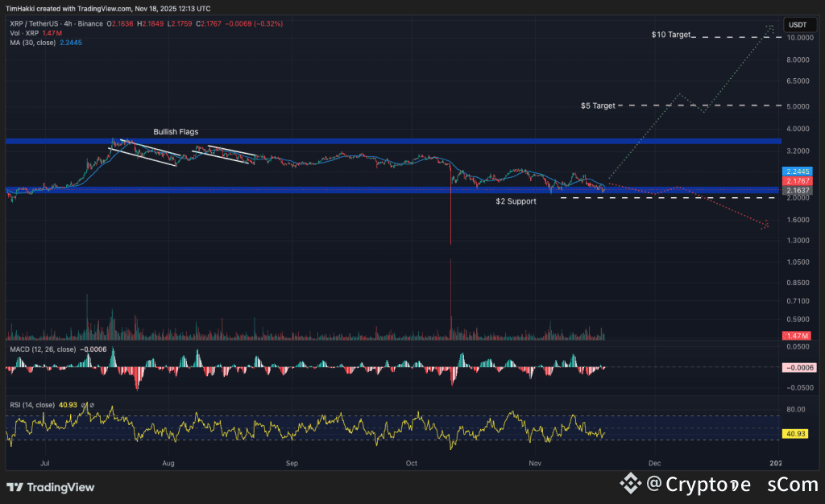The height and width of the screenshot is (504, 825).
Task: Click the MACD (12, 26, close) indicator label
Action: [x=43, y=350]
